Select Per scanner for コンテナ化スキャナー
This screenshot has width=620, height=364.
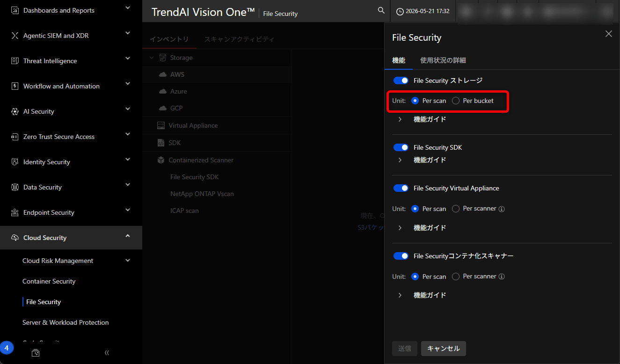(456, 277)
